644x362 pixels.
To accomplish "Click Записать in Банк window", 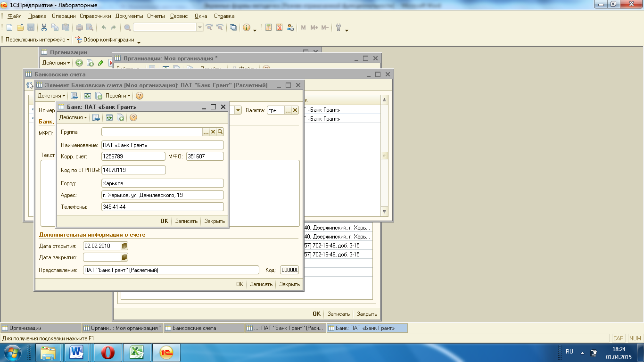I will [186, 221].
